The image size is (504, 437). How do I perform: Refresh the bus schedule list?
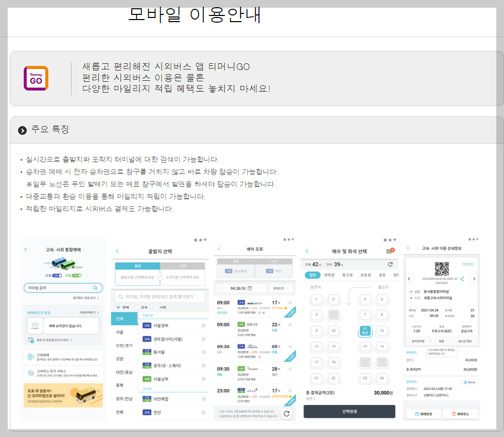(287, 413)
